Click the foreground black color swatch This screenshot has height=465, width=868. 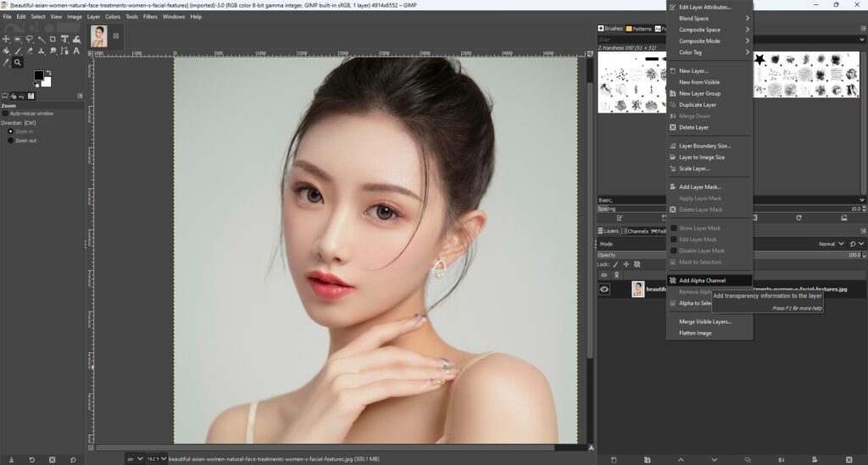[x=39, y=75]
